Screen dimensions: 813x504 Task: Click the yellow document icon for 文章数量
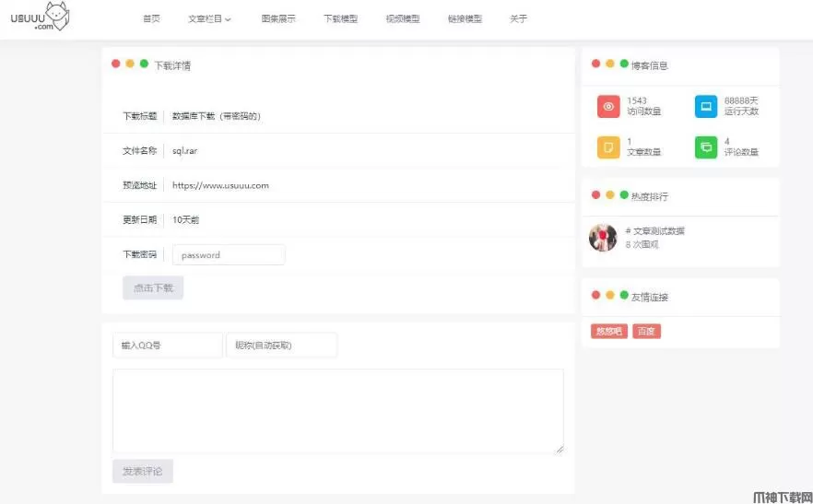[608, 147]
